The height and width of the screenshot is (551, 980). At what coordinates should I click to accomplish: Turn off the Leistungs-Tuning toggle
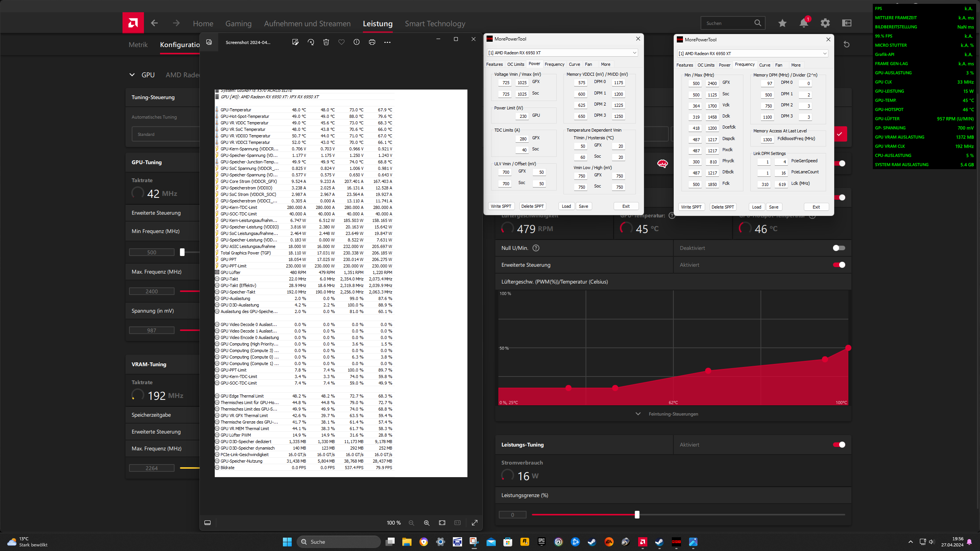pos(839,445)
